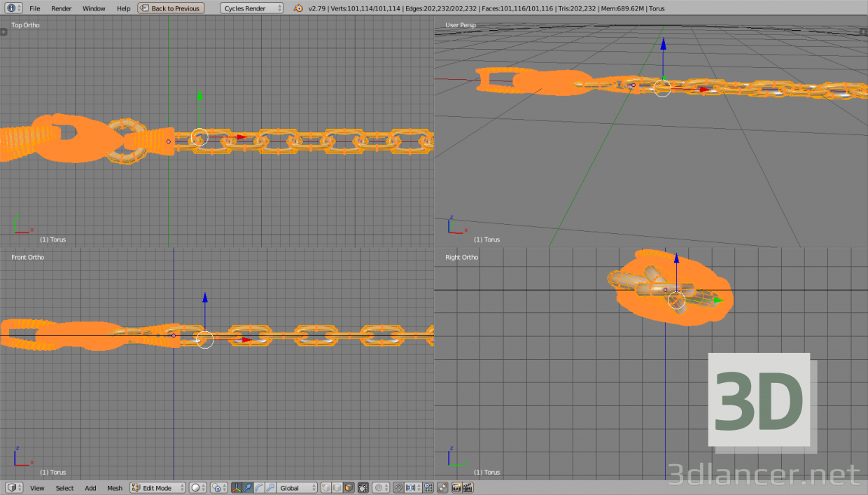
Task: Select the translate manipulator arrow icon
Action: 246,487
